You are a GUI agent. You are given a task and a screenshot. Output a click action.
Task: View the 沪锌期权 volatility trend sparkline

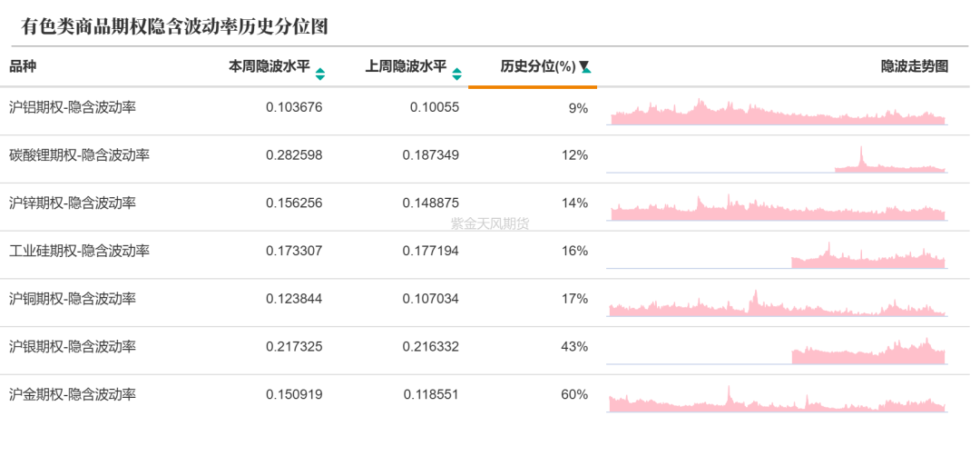point(778,210)
